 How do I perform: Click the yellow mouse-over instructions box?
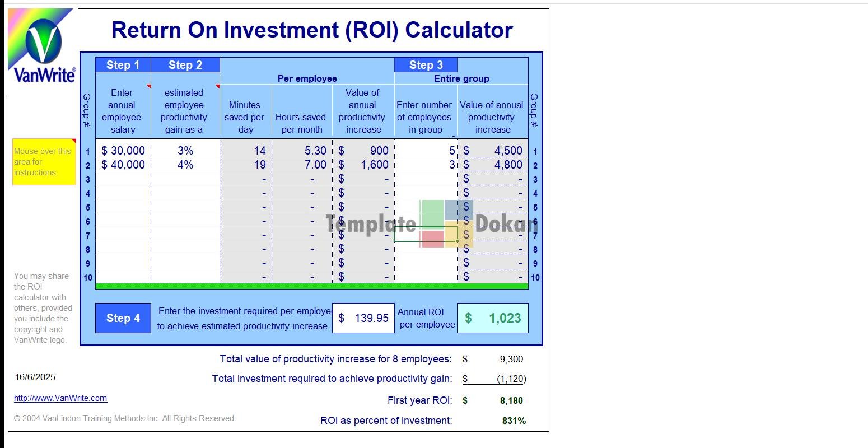pos(44,162)
